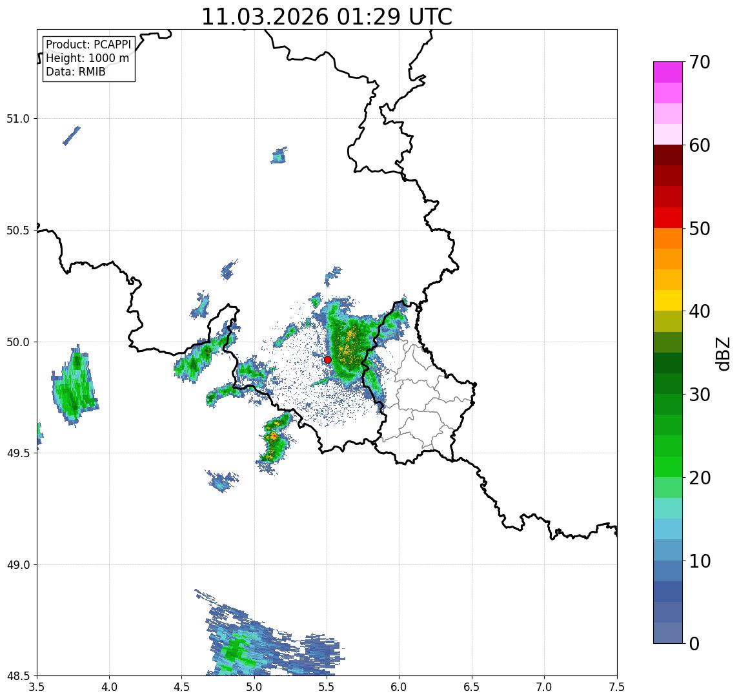
Task: Click the colorbar tick label 30
Action: coord(700,395)
